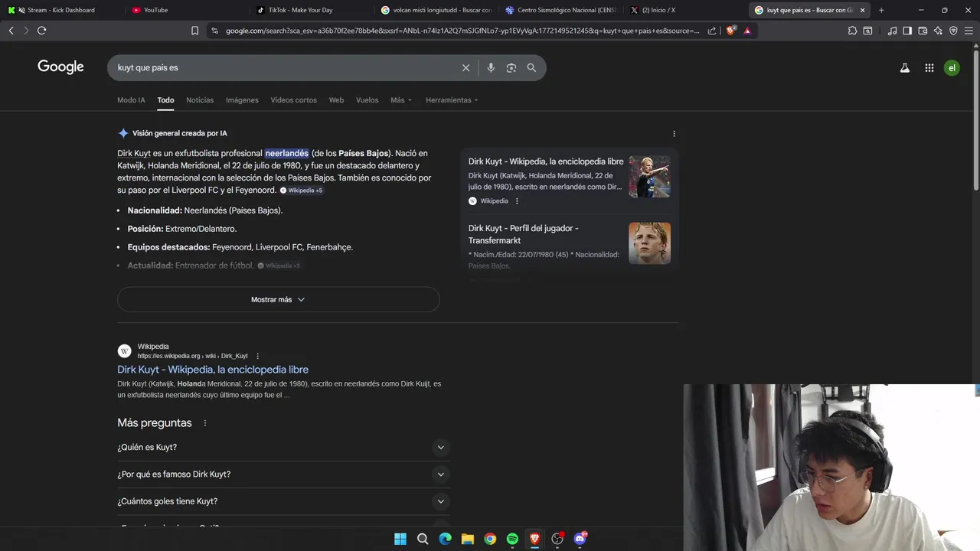Open the Brave VPN shield icon
The height and width of the screenshot is (551, 980).
(953, 31)
